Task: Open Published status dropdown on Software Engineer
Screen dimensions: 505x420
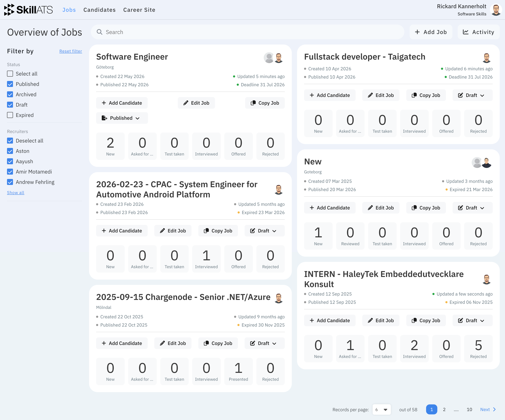Action: 122,118
